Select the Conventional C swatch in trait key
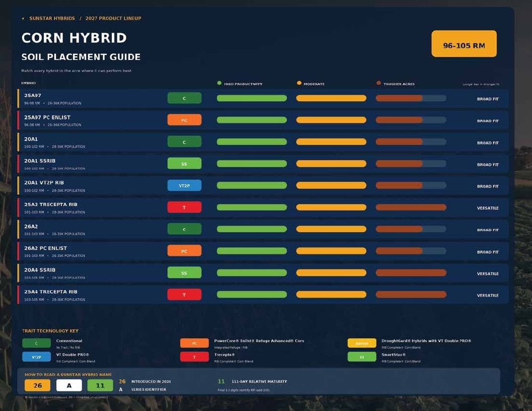 click(36, 343)
